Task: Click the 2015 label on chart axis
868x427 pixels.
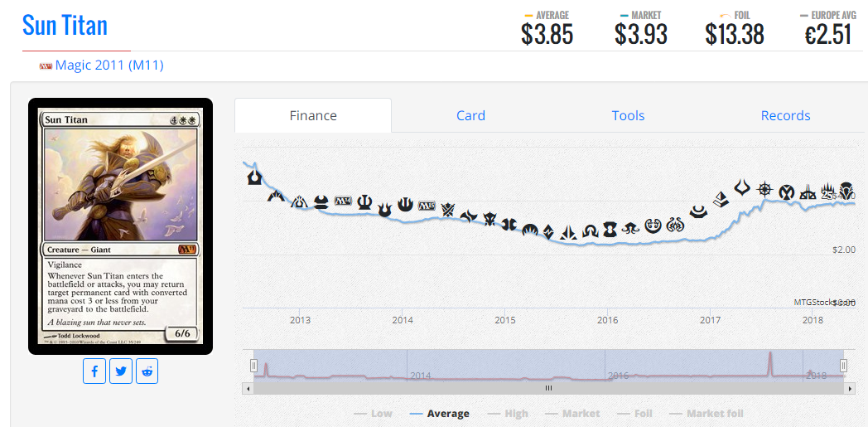Action: click(x=505, y=320)
